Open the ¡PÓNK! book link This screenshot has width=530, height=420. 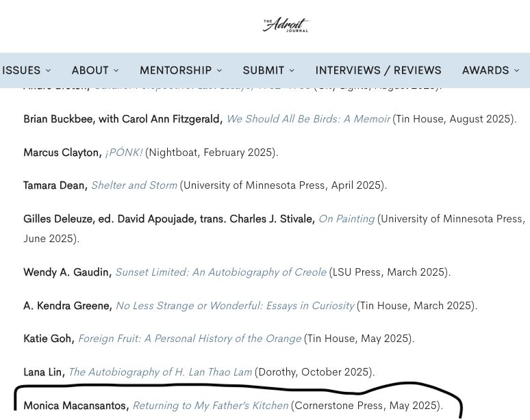tap(123, 153)
